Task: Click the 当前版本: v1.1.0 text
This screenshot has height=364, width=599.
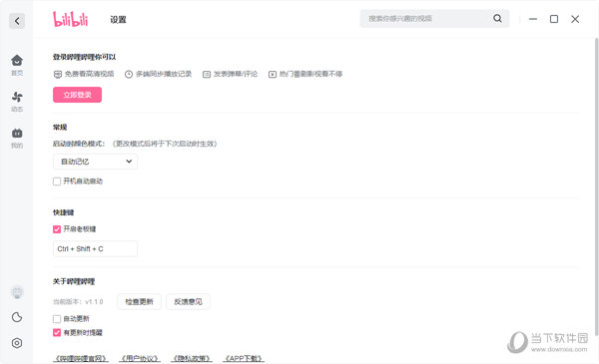Action: coord(78,302)
